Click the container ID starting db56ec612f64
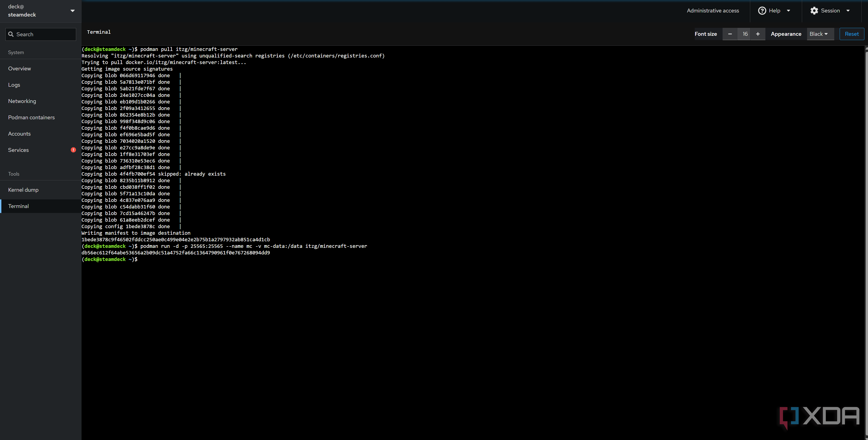 tap(176, 253)
